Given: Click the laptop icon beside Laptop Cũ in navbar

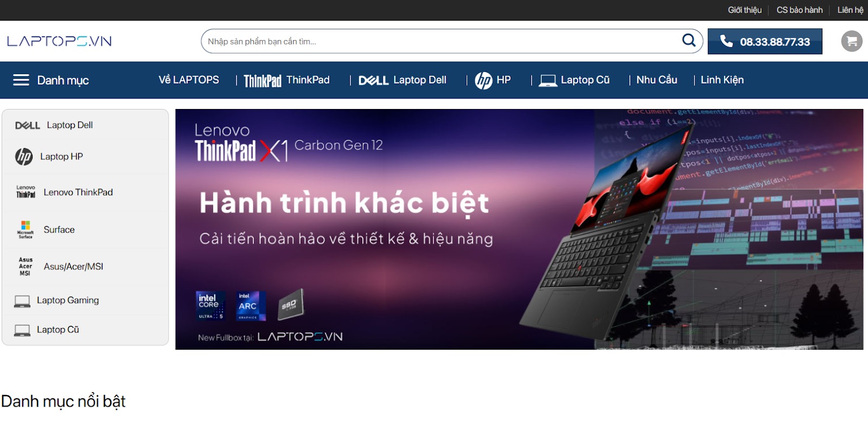Looking at the screenshot, I should (548, 81).
